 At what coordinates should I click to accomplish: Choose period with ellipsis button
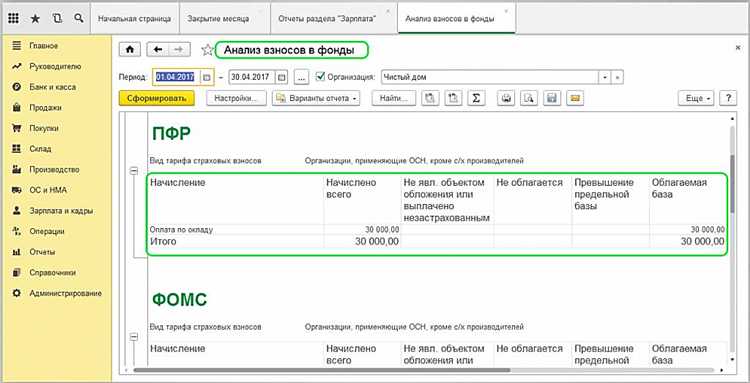pyautogui.click(x=302, y=77)
